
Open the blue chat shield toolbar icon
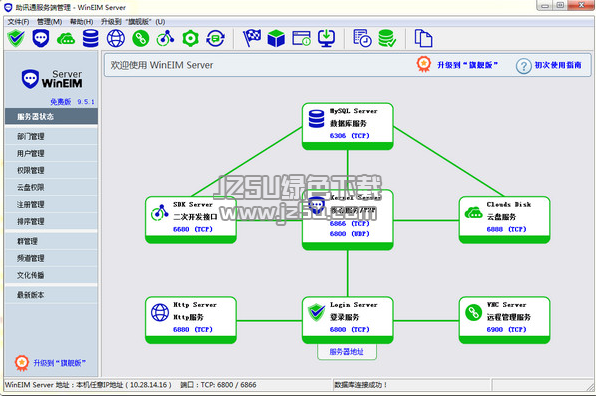(x=41, y=38)
